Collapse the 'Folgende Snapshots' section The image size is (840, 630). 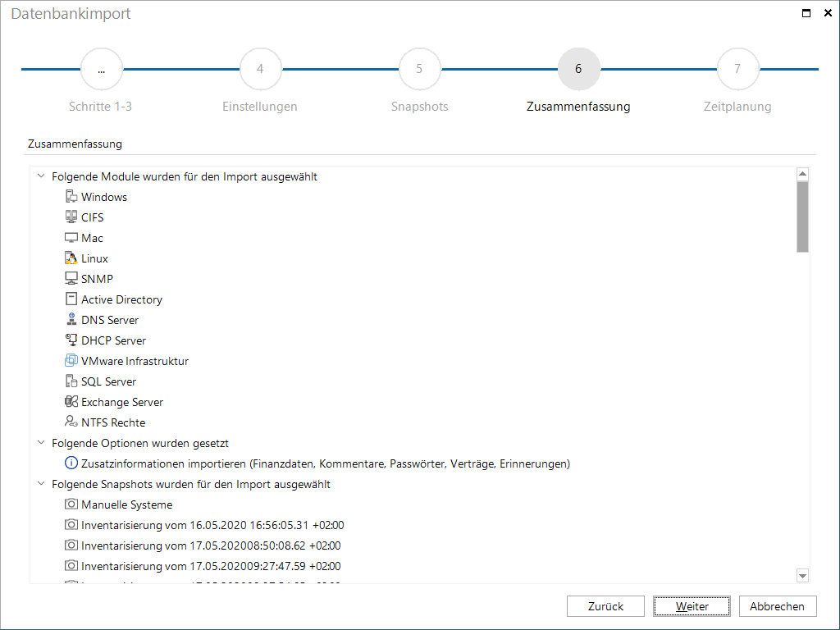41,483
